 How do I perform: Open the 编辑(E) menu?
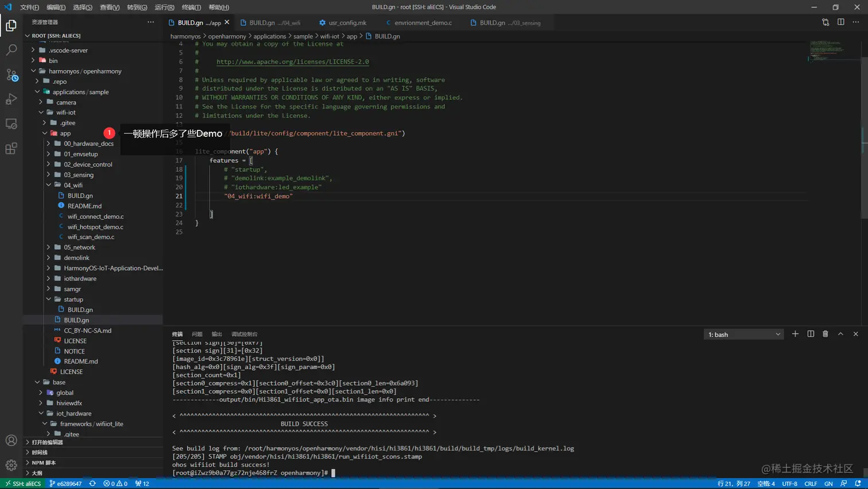pyautogui.click(x=56, y=7)
